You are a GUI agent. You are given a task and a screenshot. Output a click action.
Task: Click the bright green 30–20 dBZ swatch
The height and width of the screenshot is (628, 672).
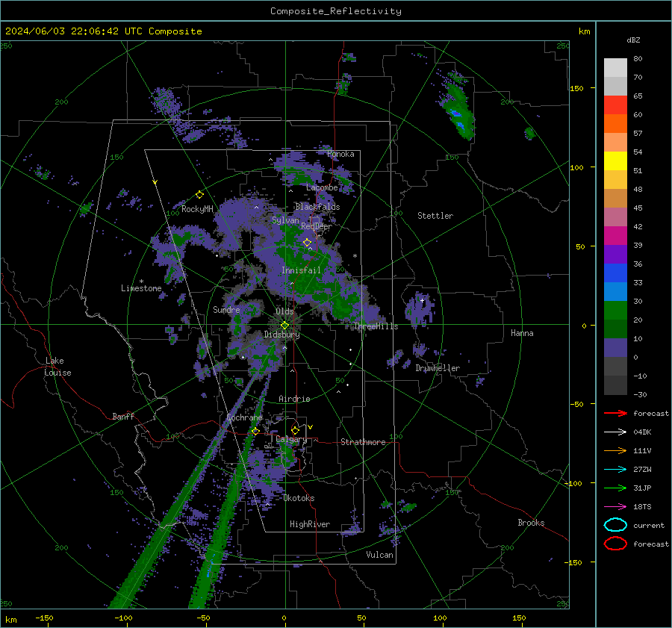(x=615, y=311)
